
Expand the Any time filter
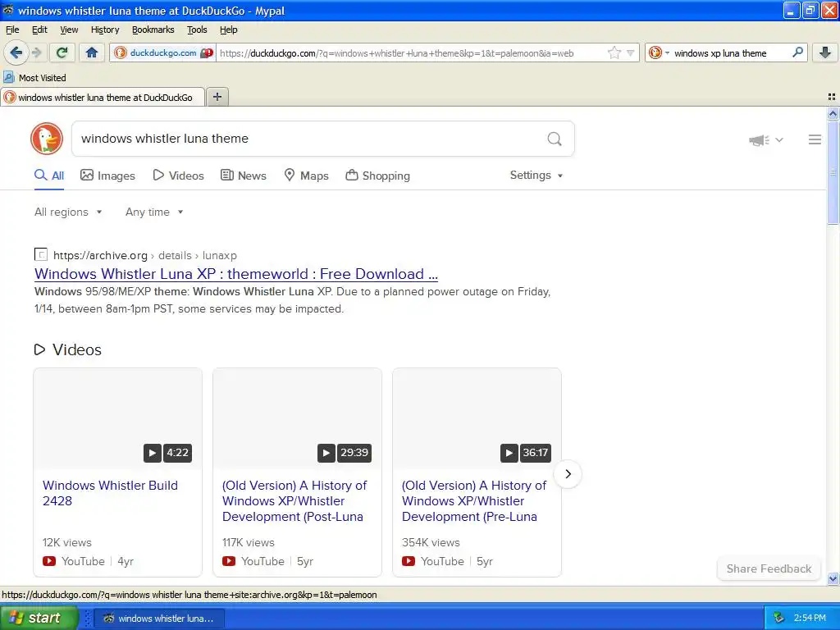point(154,212)
